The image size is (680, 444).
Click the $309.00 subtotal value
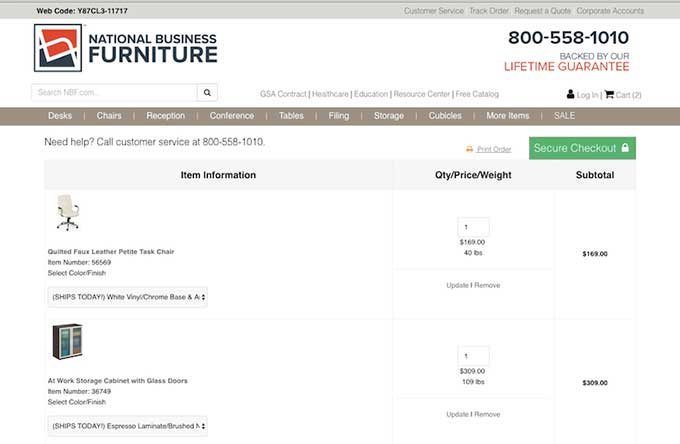coord(595,383)
